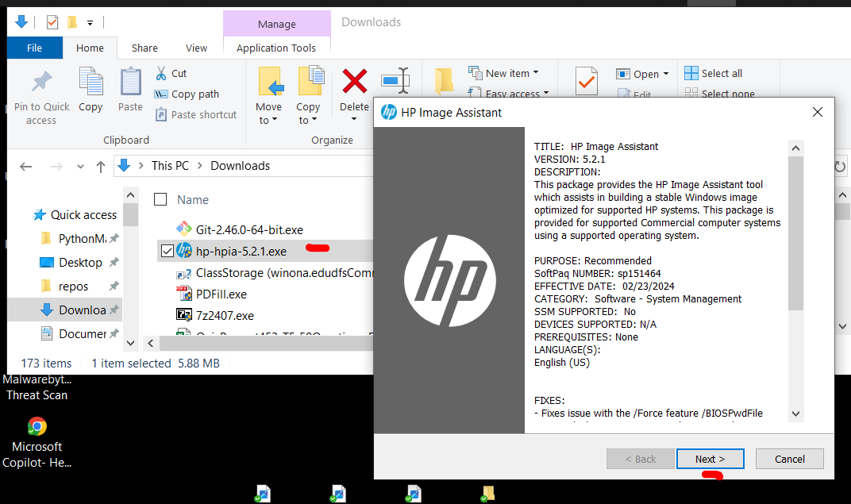Click the Up arrow to parent folder
The height and width of the screenshot is (504, 851).
pyautogui.click(x=100, y=167)
